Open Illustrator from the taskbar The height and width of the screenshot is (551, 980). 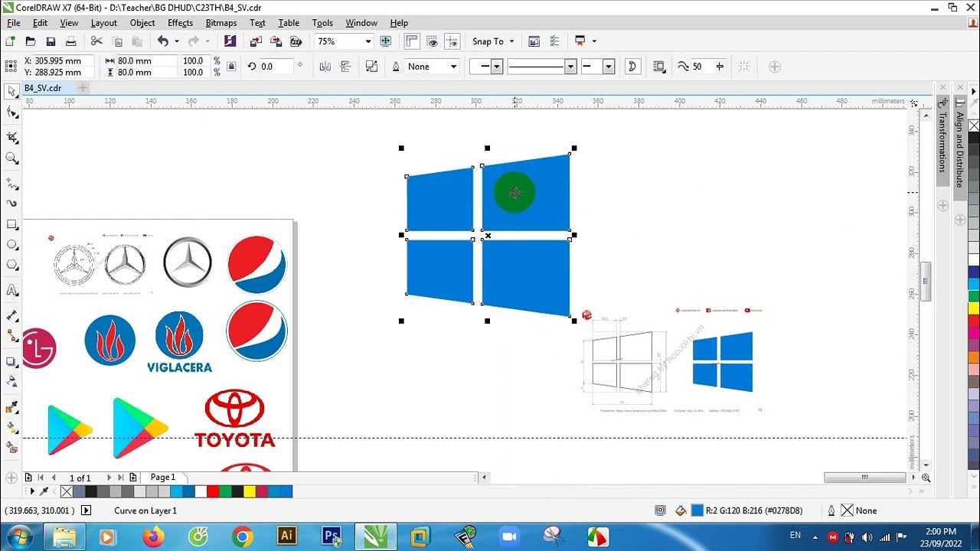(287, 536)
